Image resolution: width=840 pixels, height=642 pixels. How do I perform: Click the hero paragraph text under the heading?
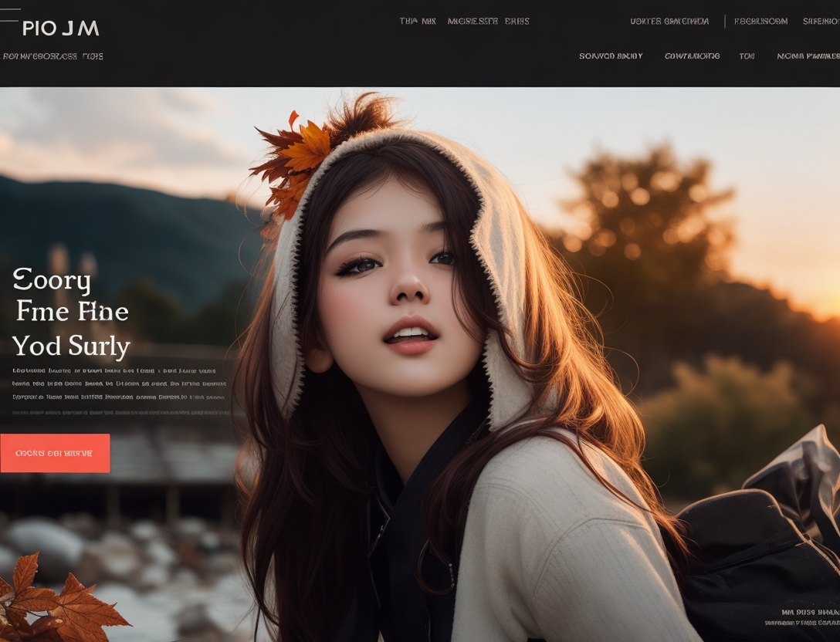click(119, 384)
